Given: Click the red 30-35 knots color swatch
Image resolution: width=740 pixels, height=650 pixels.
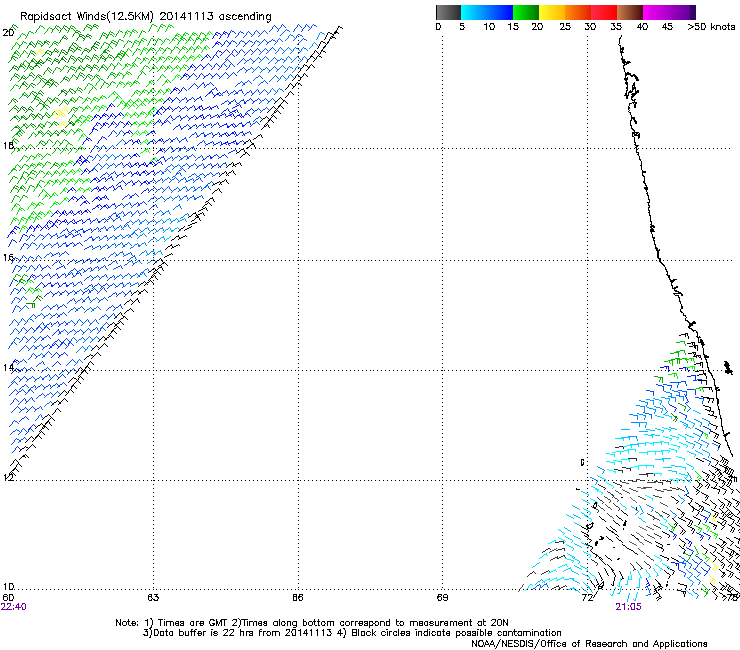Looking at the screenshot, I should point(604,12).
